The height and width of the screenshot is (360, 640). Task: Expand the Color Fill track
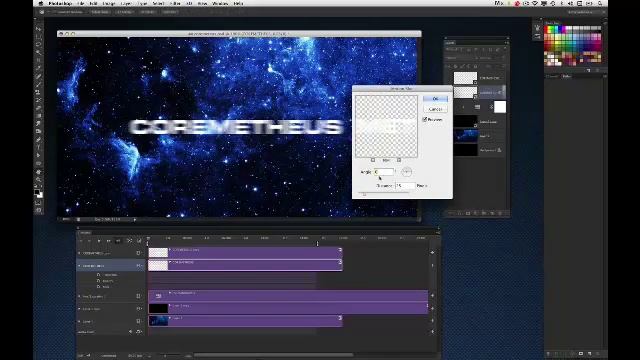pos(79,309)
